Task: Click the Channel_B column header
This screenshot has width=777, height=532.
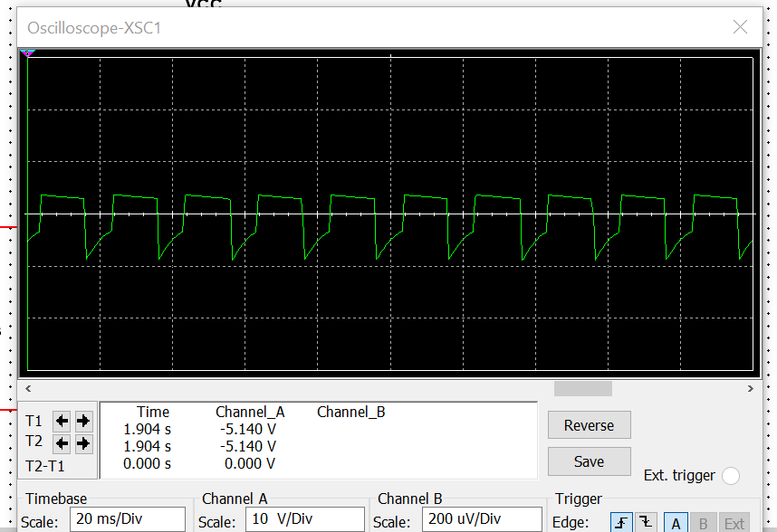Action: pos(350,413)
